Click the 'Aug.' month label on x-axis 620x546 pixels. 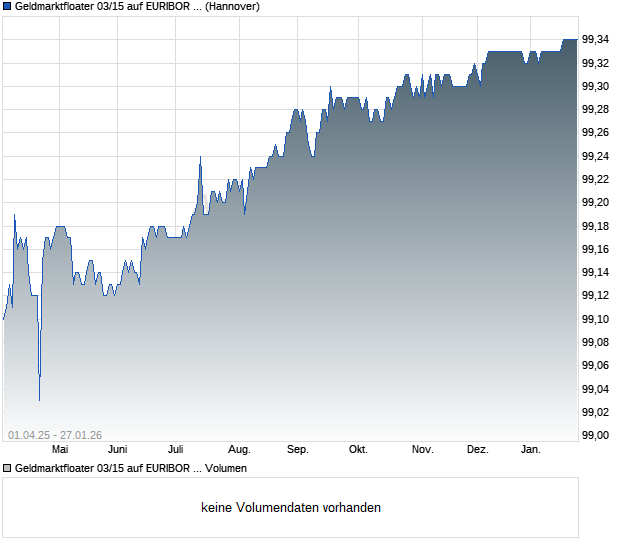[x=239, y=450]
